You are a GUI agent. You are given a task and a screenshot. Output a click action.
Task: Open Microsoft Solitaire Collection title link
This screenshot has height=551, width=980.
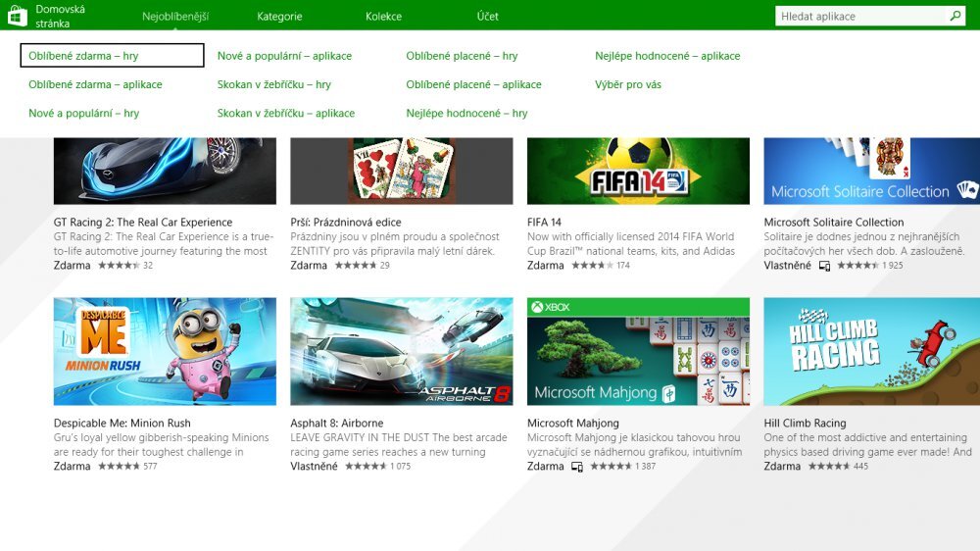click(x=833, y=223)
